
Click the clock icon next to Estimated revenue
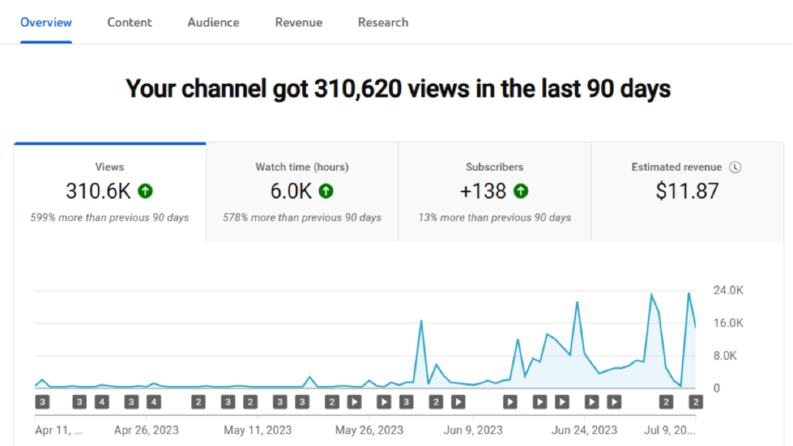click(x=735, y=167)
